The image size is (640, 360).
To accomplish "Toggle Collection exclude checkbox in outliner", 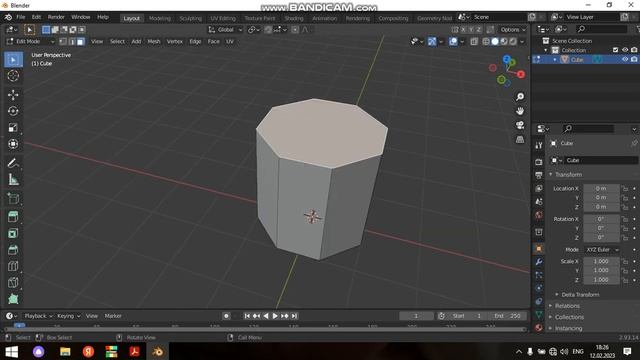I will (x=616, y=50).
